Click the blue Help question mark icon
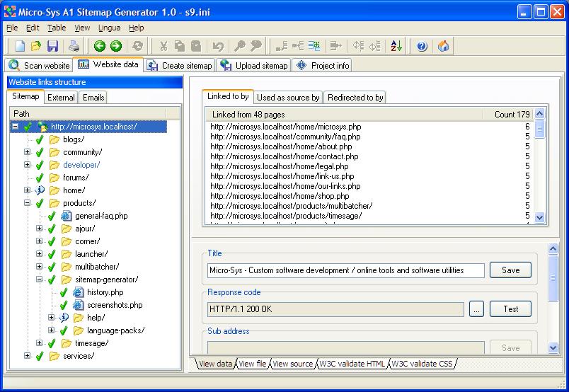Image resolution: width=569 pixels, height=392 pixels. (x=422, y=46)
